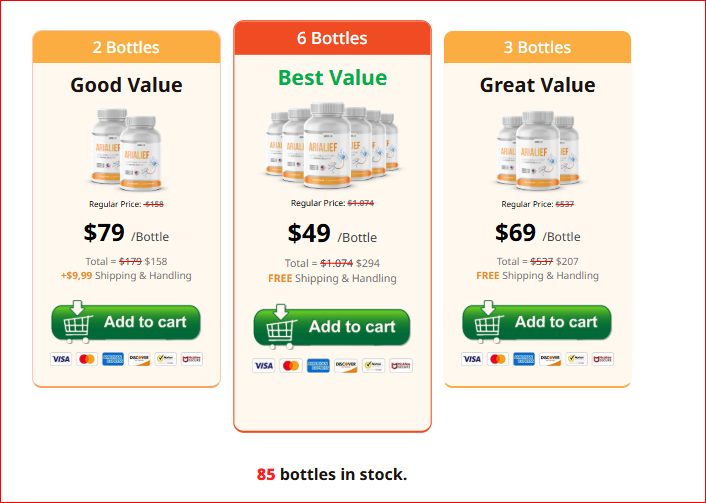Click Add to cart for 2 Bottles
706x503 pixels.
pyautogui.click(x=126, y=322)
